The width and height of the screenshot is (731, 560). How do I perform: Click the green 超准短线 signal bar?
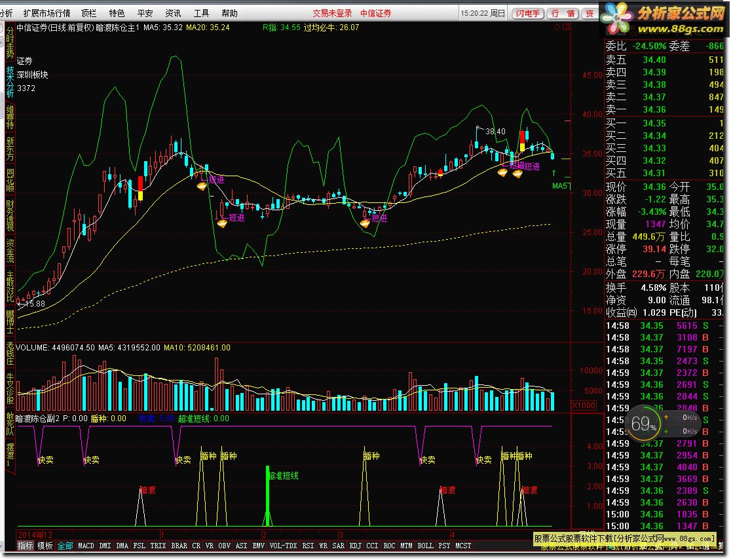pyautogui.click(x=268, y=496)
